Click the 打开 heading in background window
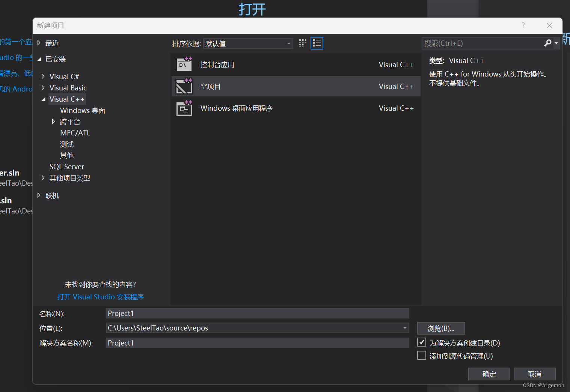The height and width of the screenshot is (392, 570). click(252, 9)
